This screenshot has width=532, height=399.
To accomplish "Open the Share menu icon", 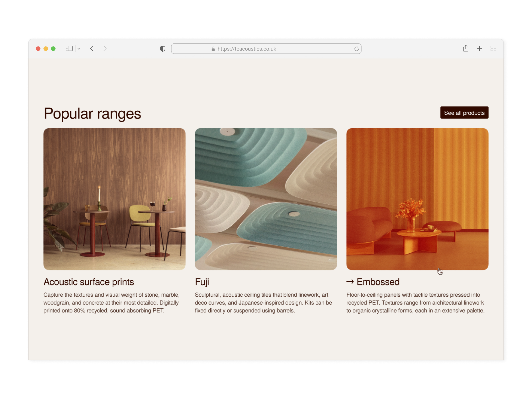I will point(466,49).
